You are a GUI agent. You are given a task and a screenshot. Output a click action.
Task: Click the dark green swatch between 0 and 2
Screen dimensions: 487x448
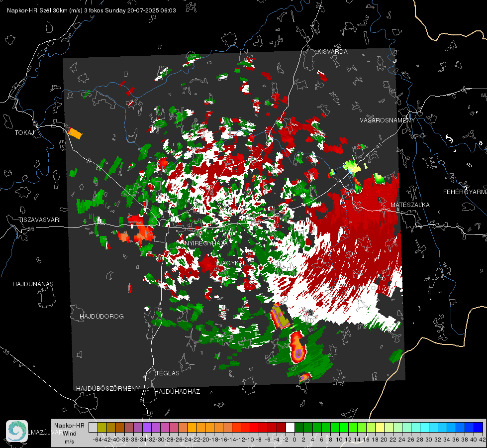coord(299,427)
